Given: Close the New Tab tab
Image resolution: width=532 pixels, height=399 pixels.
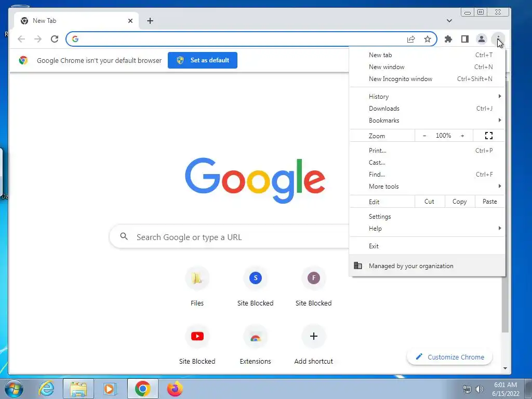Looking at the screenshot, I should pos(130,21).
